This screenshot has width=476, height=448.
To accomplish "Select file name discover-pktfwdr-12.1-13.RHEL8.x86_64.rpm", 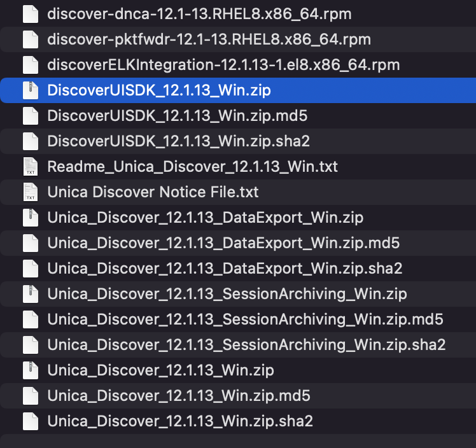I will pyautogui.click(x=209, y=39).
